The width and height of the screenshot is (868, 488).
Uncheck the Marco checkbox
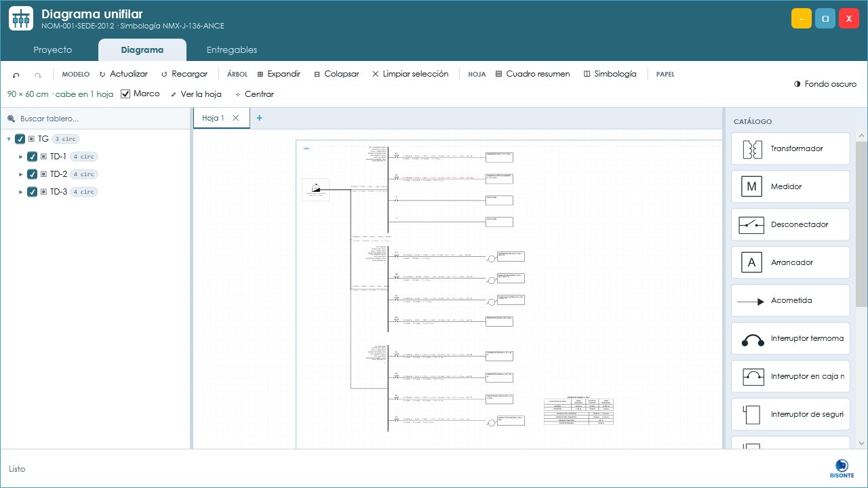(125, 94)
